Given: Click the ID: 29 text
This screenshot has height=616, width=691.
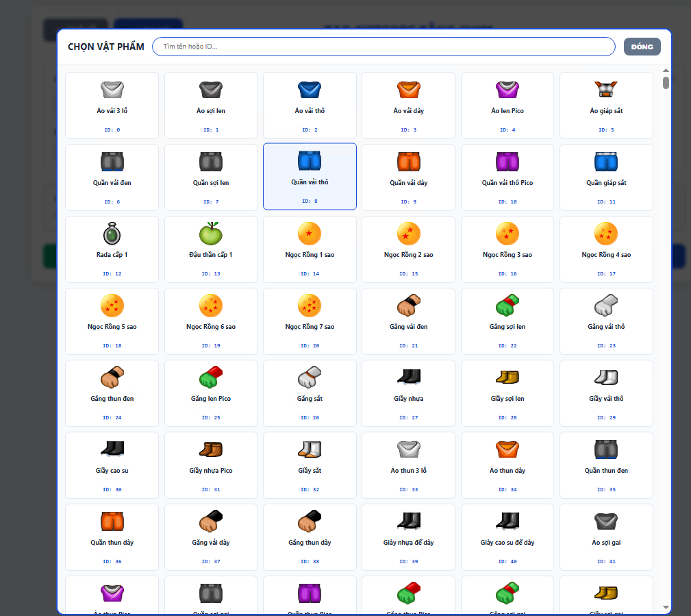Looking at the screenshot, I should 606,417.
